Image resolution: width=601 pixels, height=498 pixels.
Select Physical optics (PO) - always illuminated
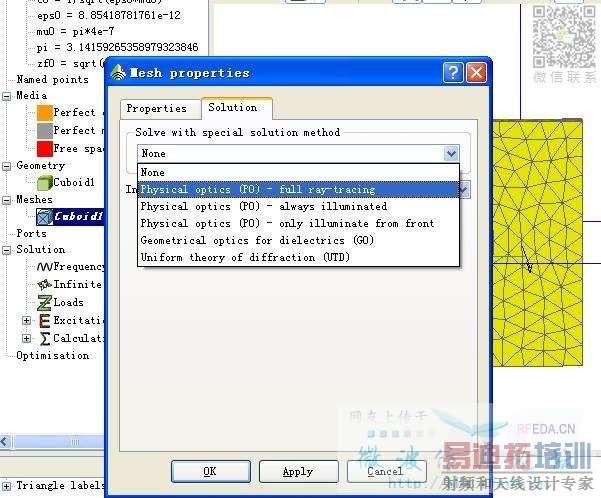point(298,207)
